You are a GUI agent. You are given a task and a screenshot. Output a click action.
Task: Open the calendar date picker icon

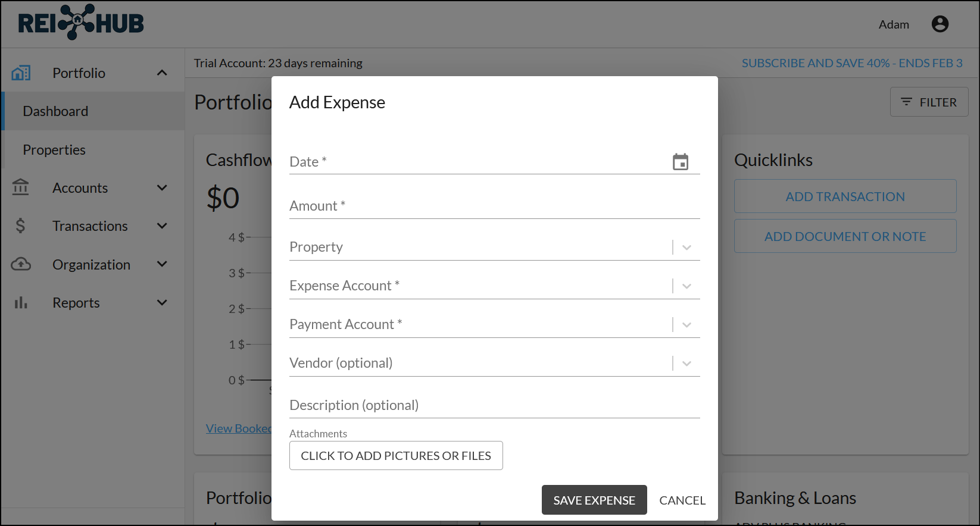coord(681,162)
